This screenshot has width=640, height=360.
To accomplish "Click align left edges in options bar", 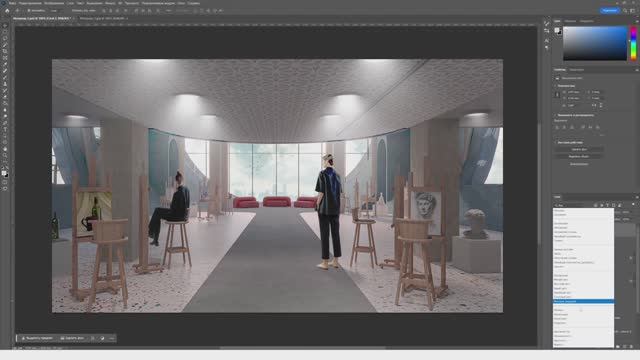I will pos(104,11).
